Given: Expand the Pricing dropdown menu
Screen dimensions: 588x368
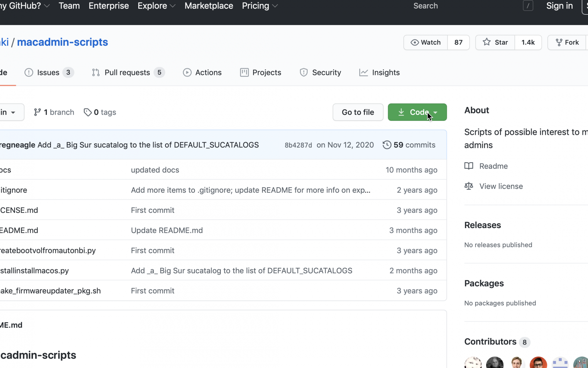Looking at the screenshot, I should click(260, 6).
